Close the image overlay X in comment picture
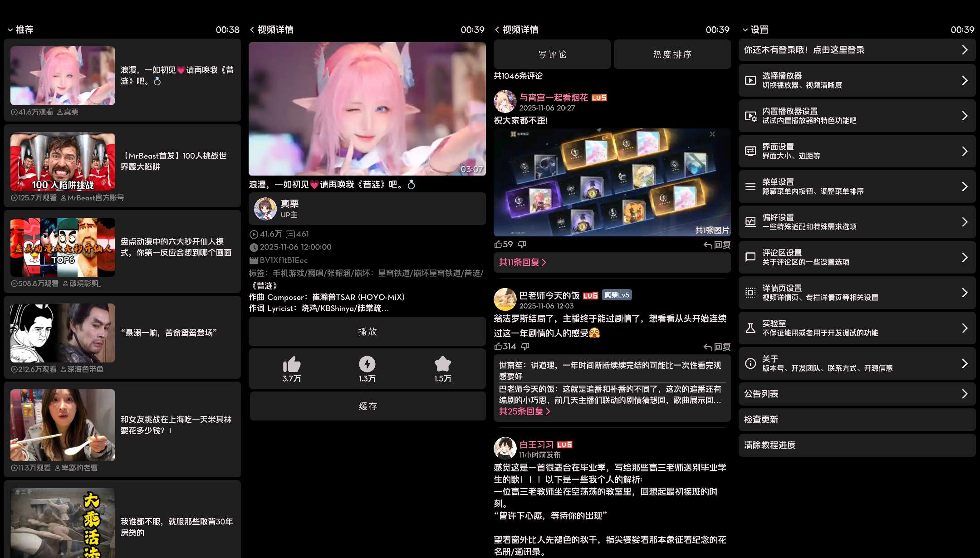This screenshot has height=558, width=980. [x=712, y=134]
